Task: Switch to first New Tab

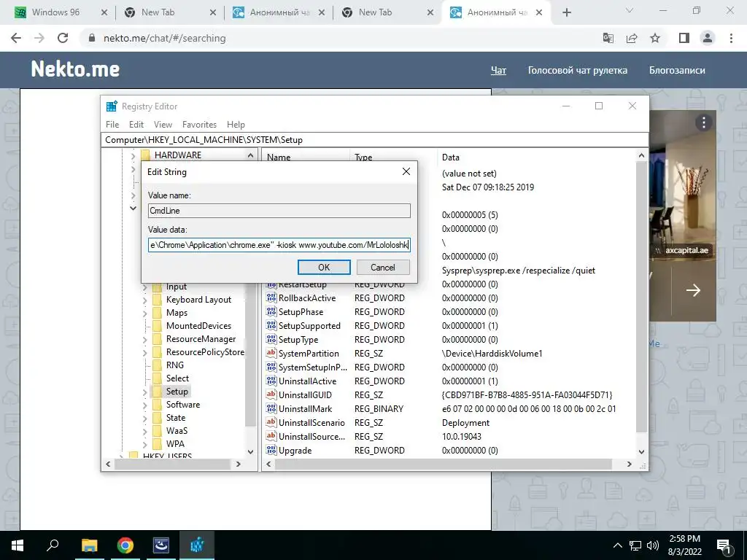Action: point(158,12)
